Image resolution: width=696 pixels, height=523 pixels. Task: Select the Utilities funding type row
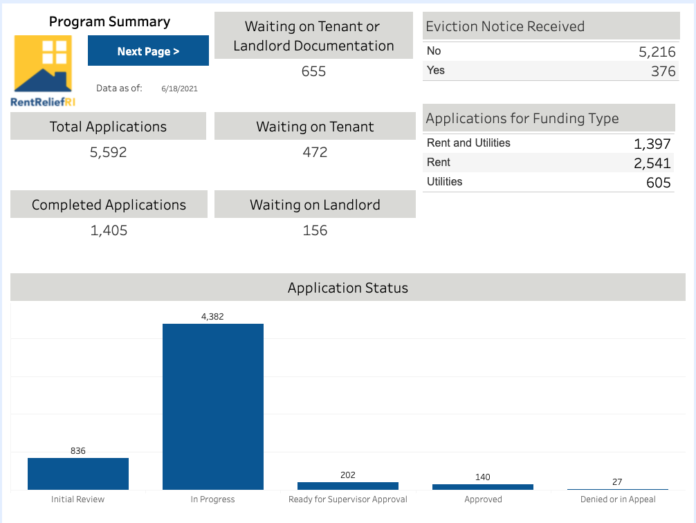(549, 182)
